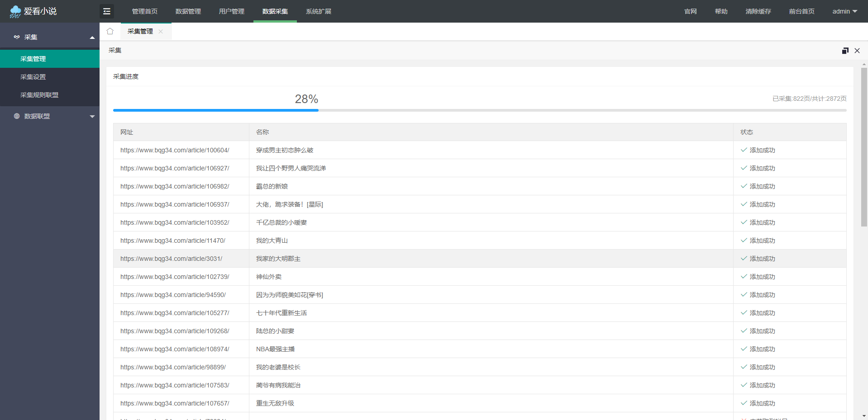This screenshot has height=420, width=868.
Task: Click the title 我的老婆是校长
Action: point(278,367)
